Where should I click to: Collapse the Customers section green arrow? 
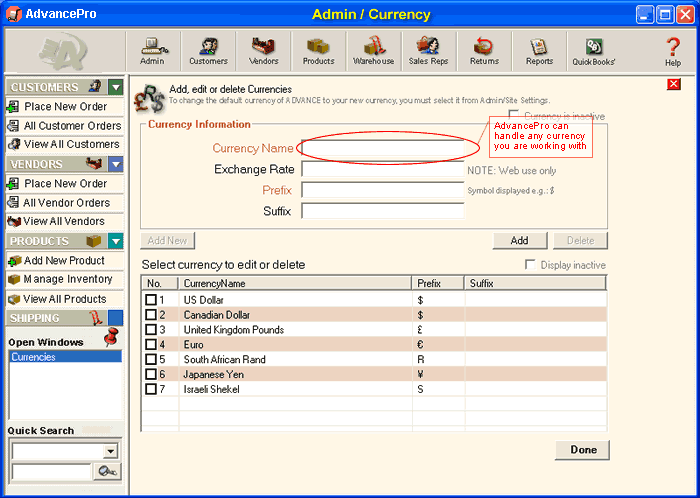116,87
